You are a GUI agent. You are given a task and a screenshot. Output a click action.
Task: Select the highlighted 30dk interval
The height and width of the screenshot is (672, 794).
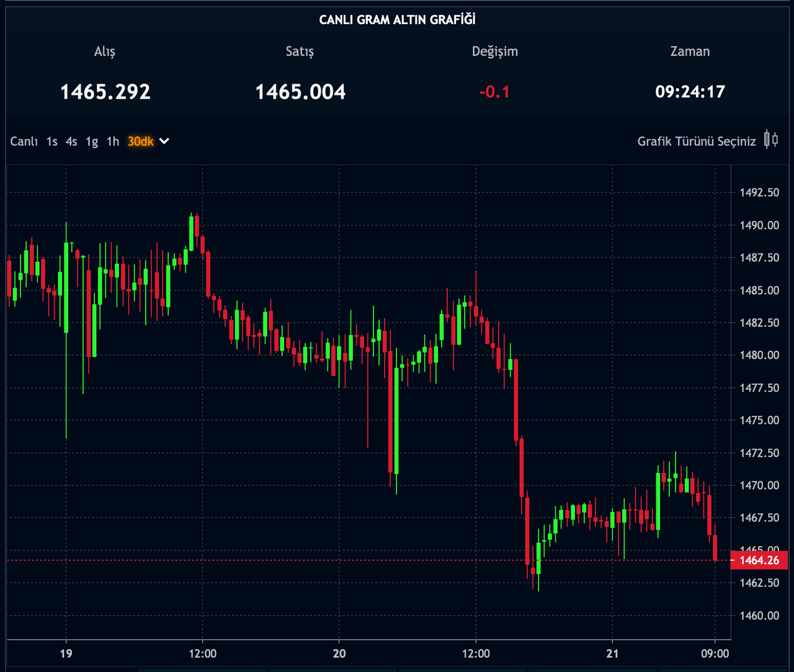[x=141, y=141]
